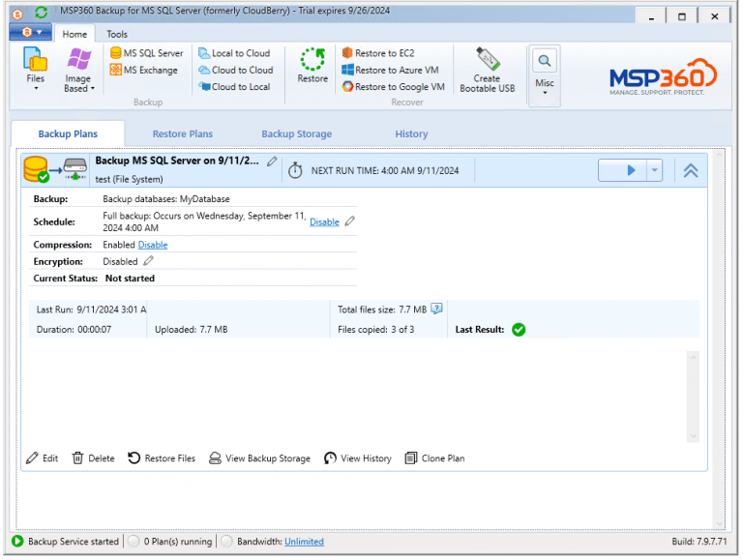Screen dimensions: 743x560
Task: Open Image Based backup menu
Action: pos(78,70)
